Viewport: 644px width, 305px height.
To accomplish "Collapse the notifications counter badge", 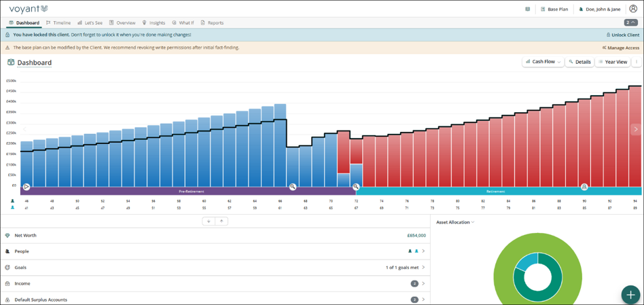I will pyautogui.click(x=632, y=22).
